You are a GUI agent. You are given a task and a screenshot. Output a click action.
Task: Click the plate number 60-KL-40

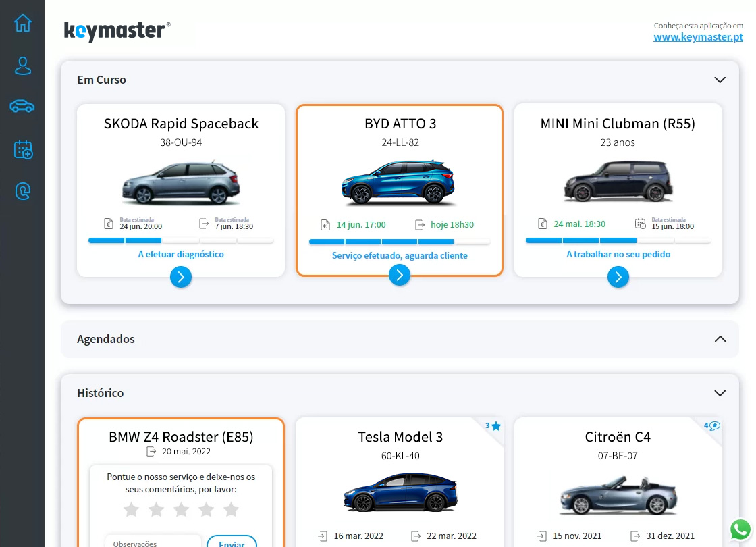400,456
